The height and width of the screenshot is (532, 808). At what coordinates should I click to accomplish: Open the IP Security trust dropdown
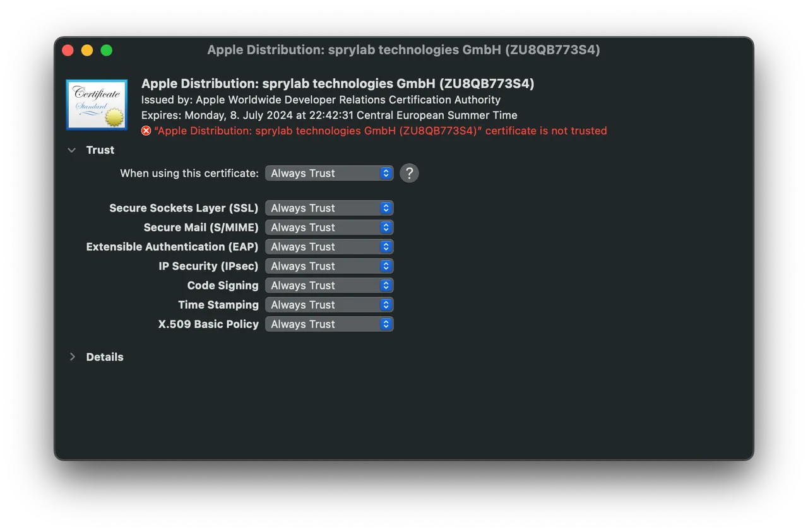click(329, 266)
